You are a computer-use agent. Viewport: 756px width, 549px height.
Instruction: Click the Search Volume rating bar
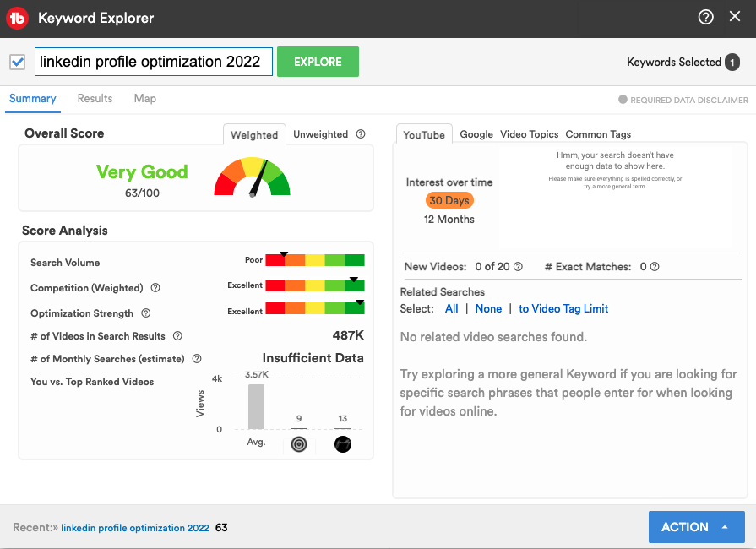pyautogui.click(x=315, y=260)
